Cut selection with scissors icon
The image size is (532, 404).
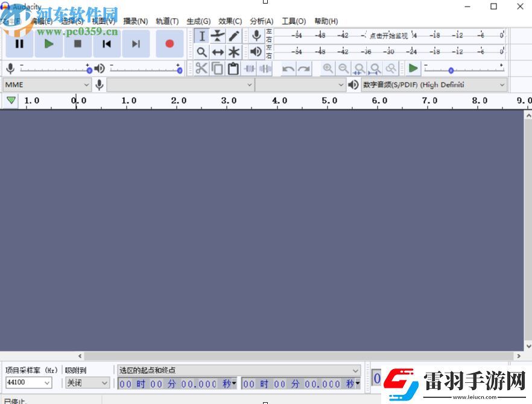[x=201, y=69]
